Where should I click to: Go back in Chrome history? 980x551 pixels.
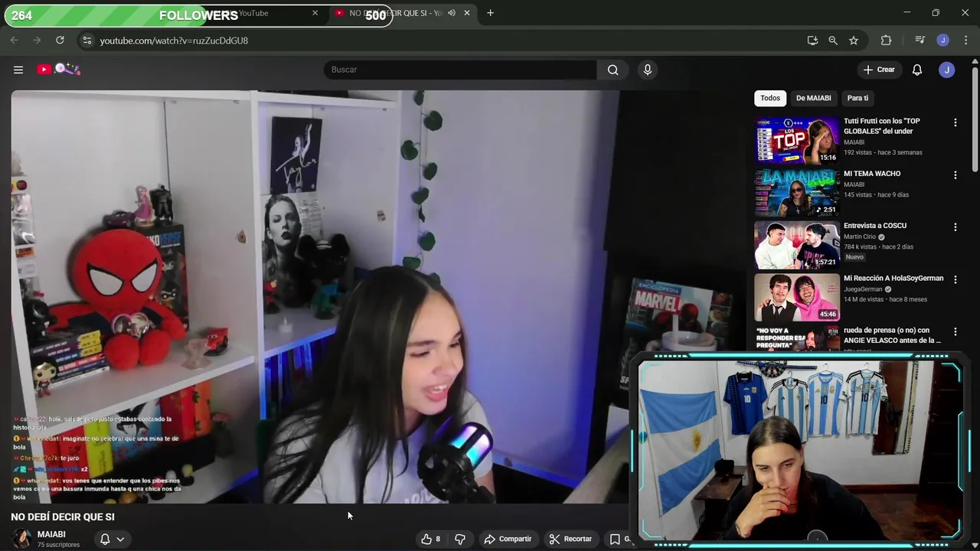[14, 41]
